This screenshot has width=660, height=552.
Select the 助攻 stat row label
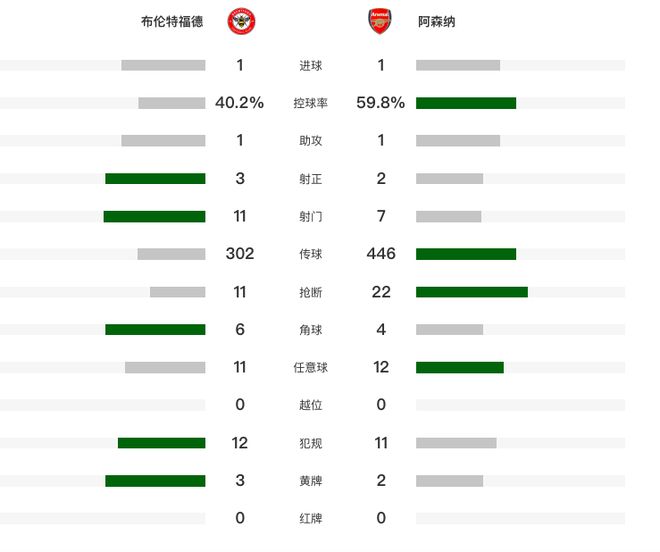pos(310,141)
